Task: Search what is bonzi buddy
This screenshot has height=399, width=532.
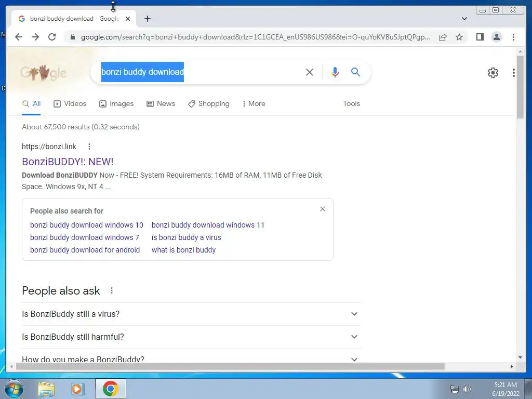Action: pyautogui.click(x=183, y=250)
